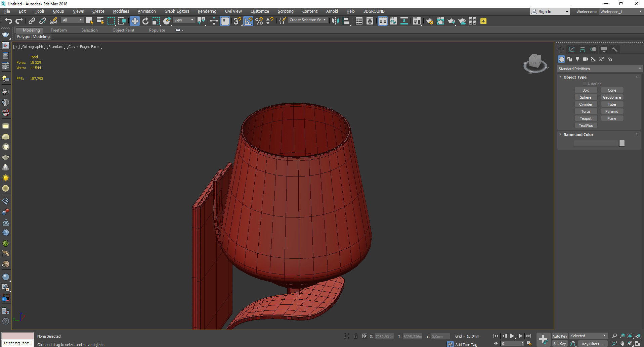Screen dimensions: 644x347
Task: Open the Layer Explorer icon
Action: point(370,21)
